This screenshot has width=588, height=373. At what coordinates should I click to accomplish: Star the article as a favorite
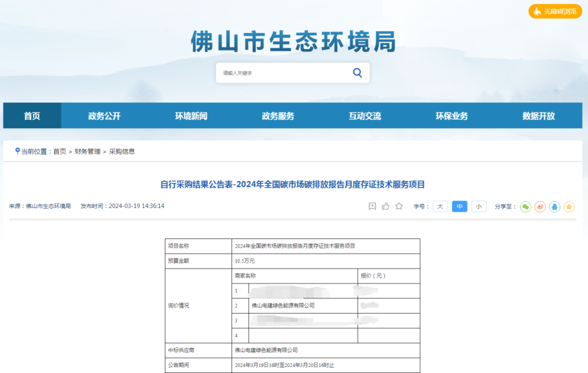[x=399, y=206]
